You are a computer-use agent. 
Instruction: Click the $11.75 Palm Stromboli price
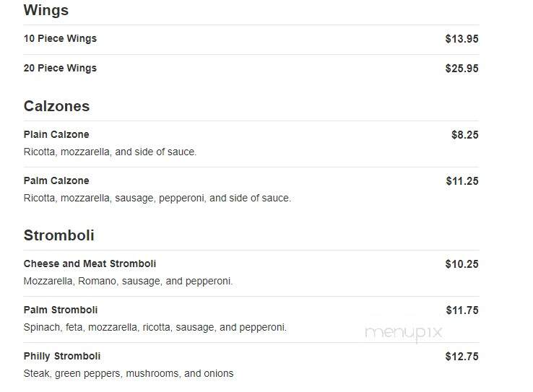click(462, 310)
